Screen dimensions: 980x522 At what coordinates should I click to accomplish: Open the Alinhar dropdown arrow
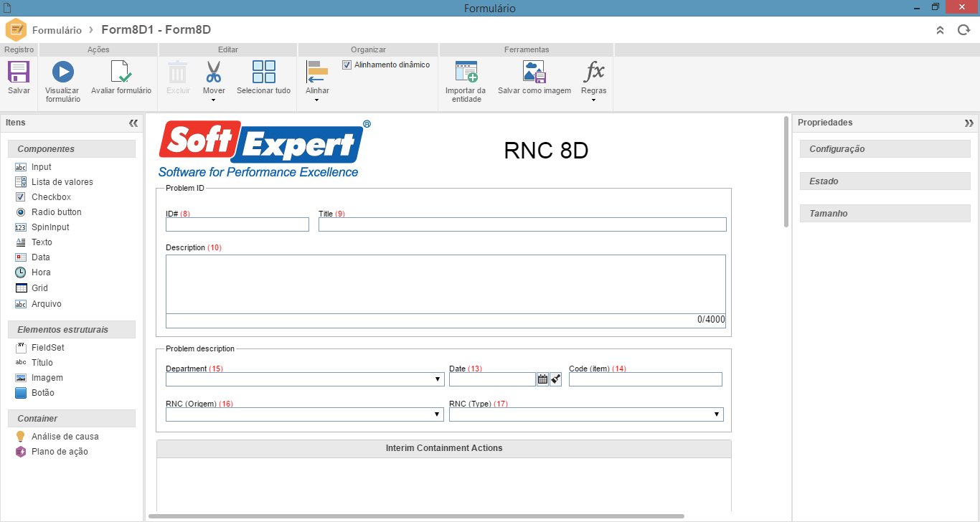click(x=316, y=100)
